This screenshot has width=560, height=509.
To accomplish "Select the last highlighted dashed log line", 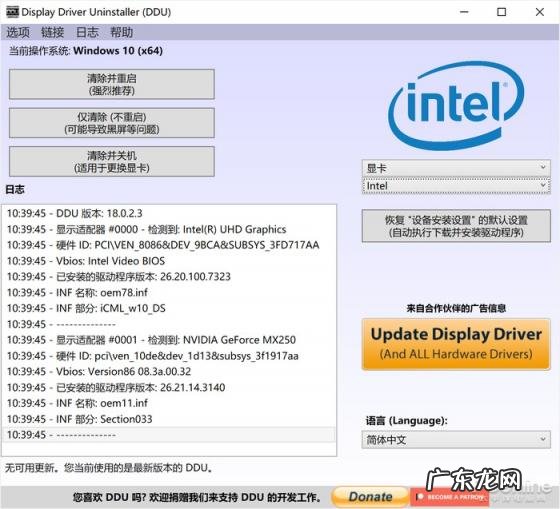I will pyautogui.click(x=169, y=435).
